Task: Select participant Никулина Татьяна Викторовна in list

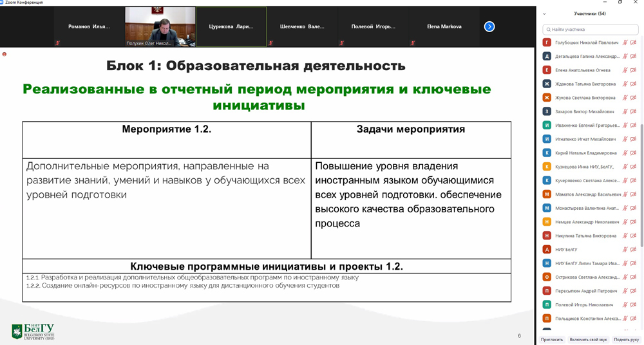Action: tap(585, 236)
